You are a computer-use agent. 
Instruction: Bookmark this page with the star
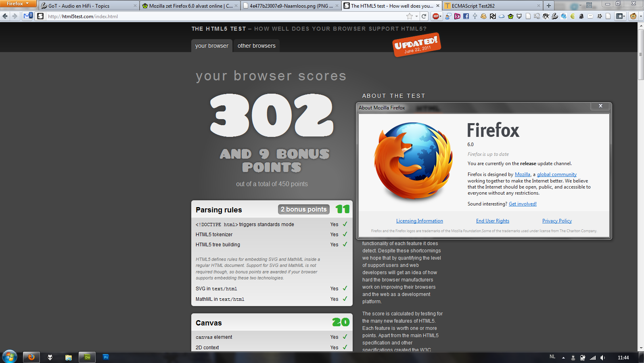coord(410,16)
